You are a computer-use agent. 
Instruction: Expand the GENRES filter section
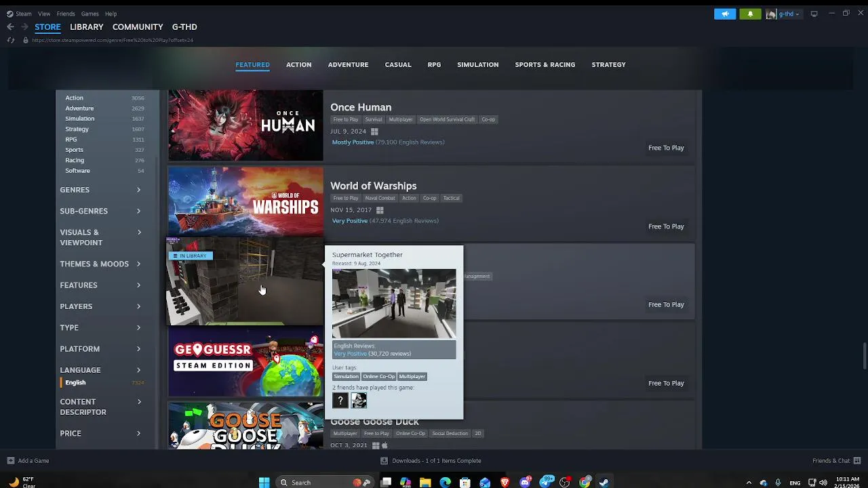tap(100, 190)
